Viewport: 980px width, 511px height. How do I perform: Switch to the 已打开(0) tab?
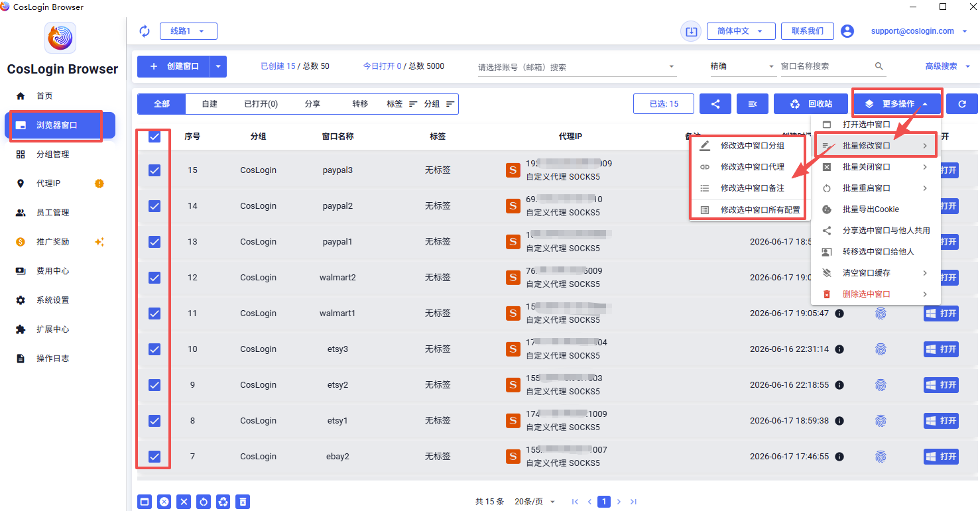[261, 104]
